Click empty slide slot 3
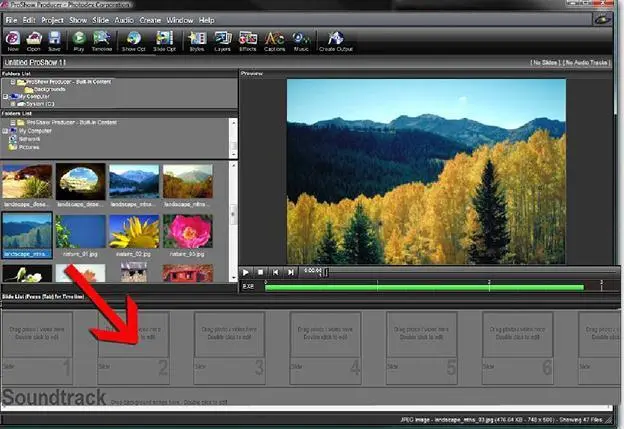624x429 pixels. click(x=229, y=348)
